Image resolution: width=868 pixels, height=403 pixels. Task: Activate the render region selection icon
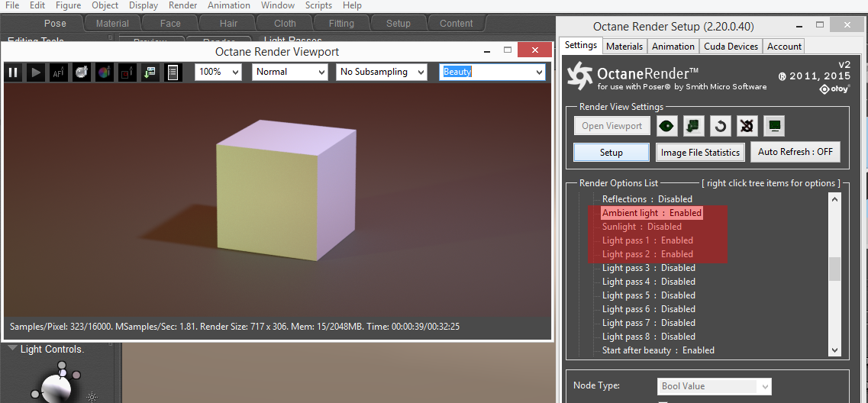pyautogui.click(x=127, y=72)
